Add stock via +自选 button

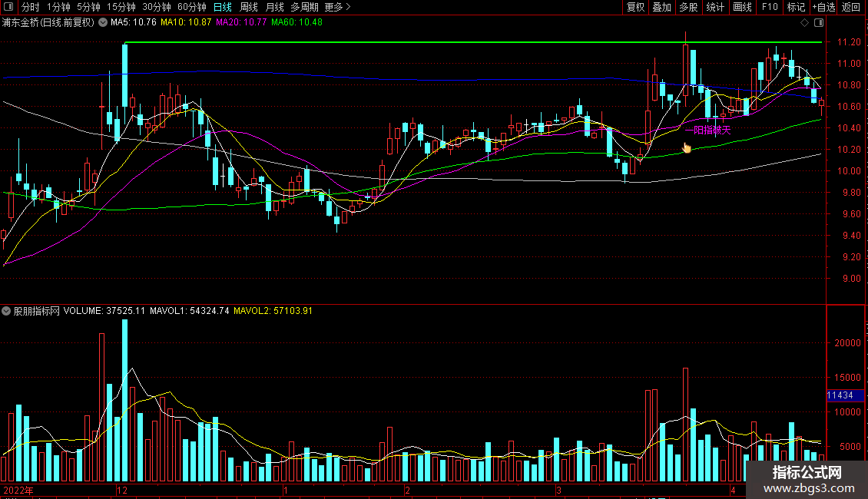[x=823, y=7]
